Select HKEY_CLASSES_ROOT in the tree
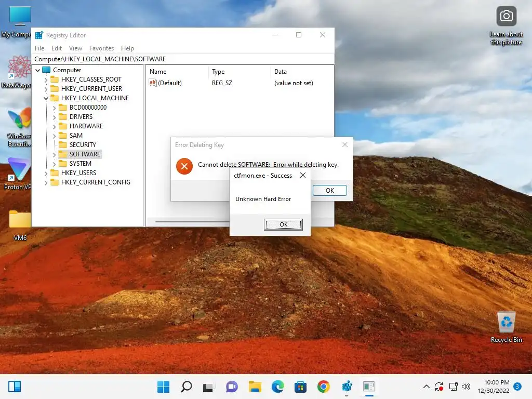This screenshot has width=532, height=399. tap(91, 79)
